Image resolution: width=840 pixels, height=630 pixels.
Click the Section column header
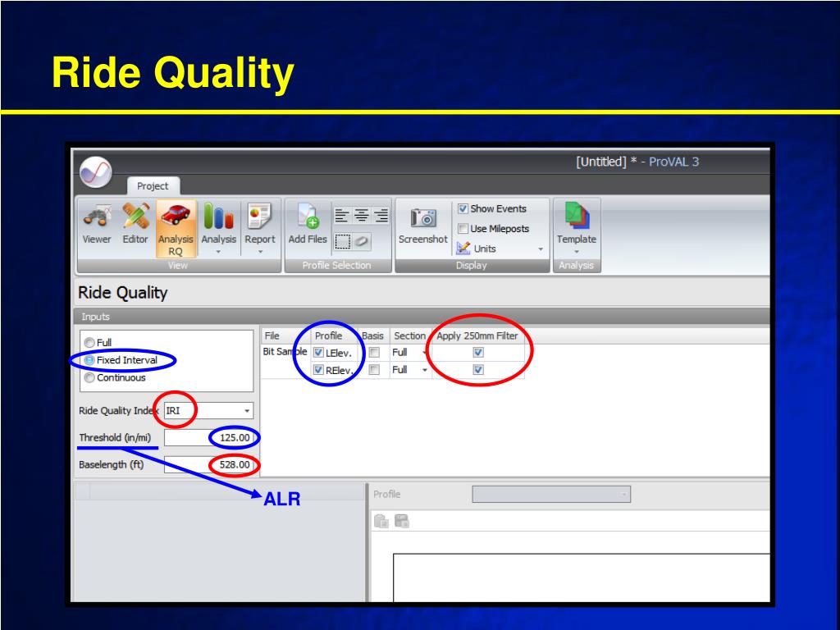tap(410, 336)
